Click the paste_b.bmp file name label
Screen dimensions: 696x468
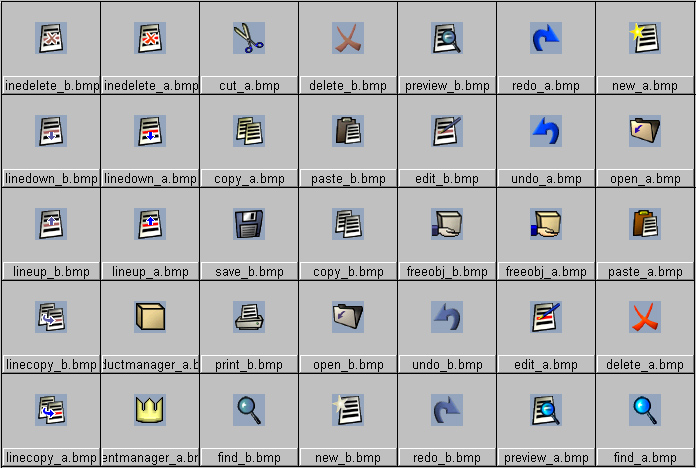click(348, 178)
